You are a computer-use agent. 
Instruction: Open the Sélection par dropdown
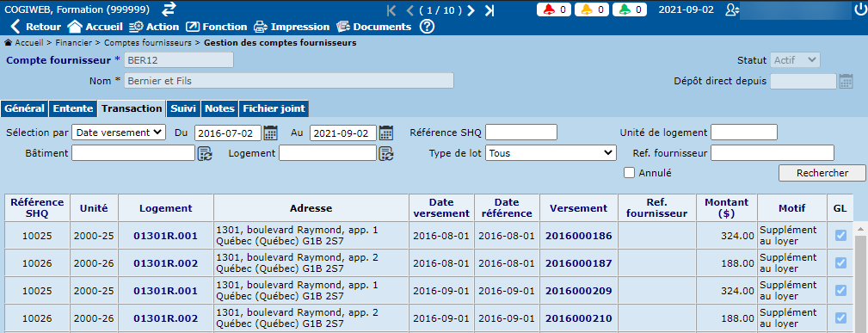pyautogui.click(x=119, y=133)
